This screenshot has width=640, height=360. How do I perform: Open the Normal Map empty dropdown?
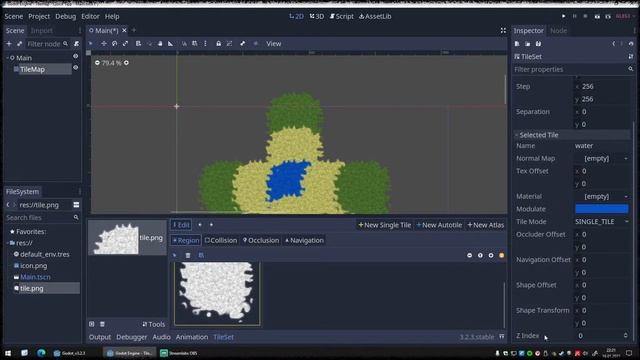(602, 158)
